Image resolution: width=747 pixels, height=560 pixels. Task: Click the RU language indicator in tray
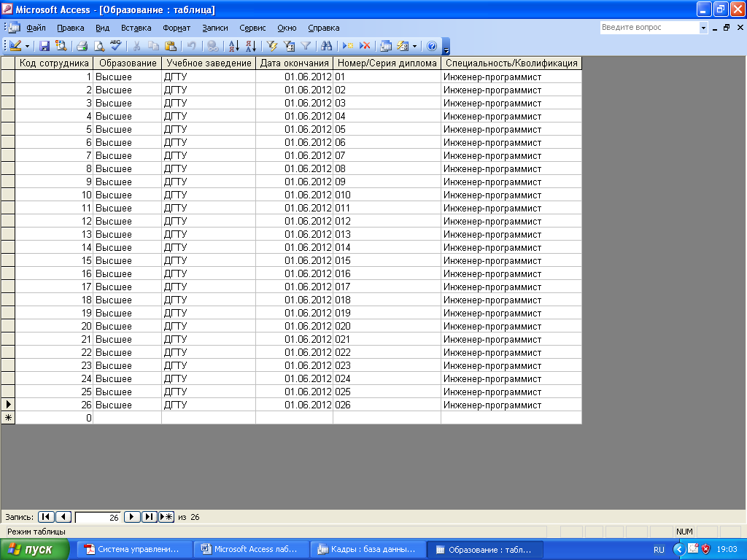click(659, 550)
